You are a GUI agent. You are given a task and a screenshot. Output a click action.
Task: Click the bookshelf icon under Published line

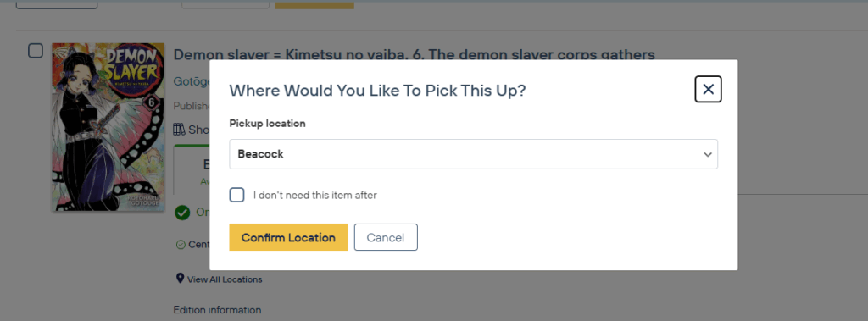[x=179, y=130]
